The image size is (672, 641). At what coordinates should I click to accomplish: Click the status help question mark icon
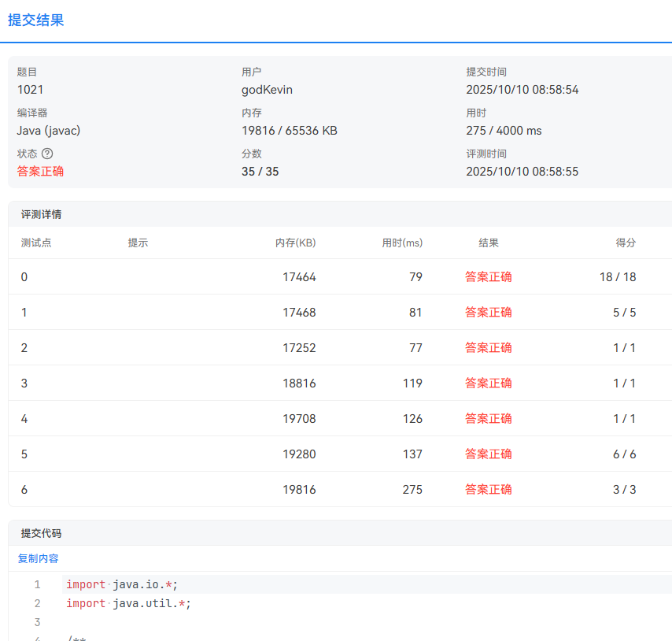[47, 154]
